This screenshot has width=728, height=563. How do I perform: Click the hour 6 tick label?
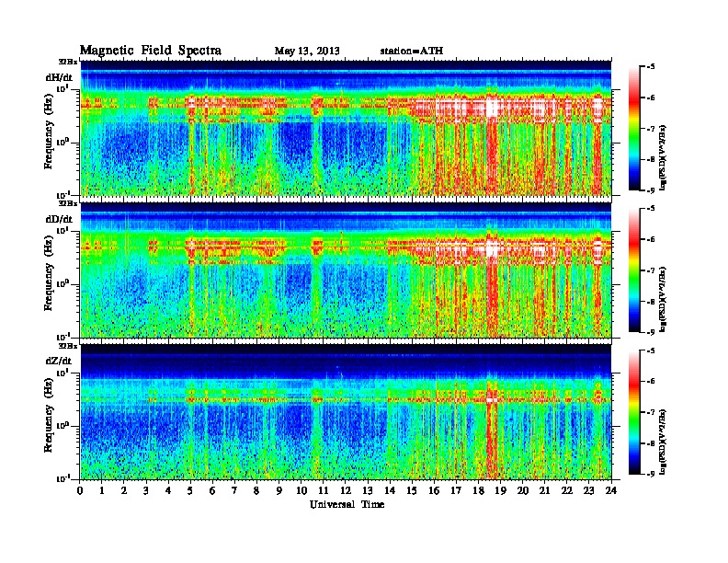tap(212, 490)
